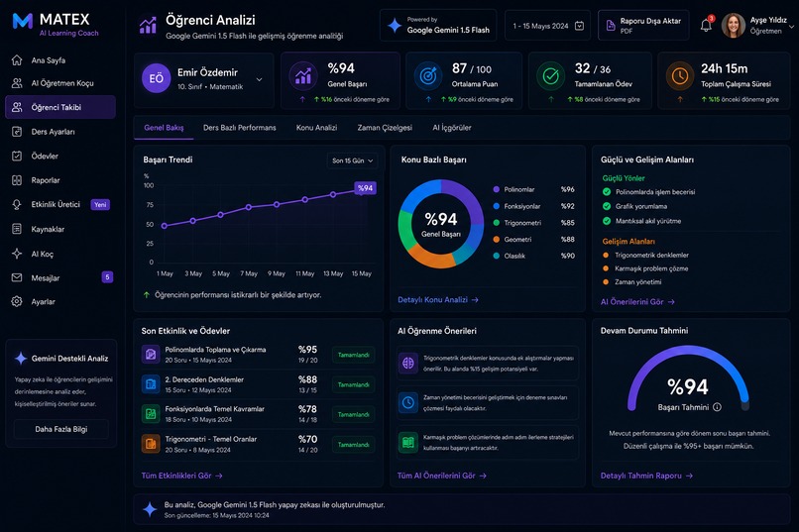Click the Mesajlar envelope icon
This screenshot has width=799, height=532.
tap(17, 278)
